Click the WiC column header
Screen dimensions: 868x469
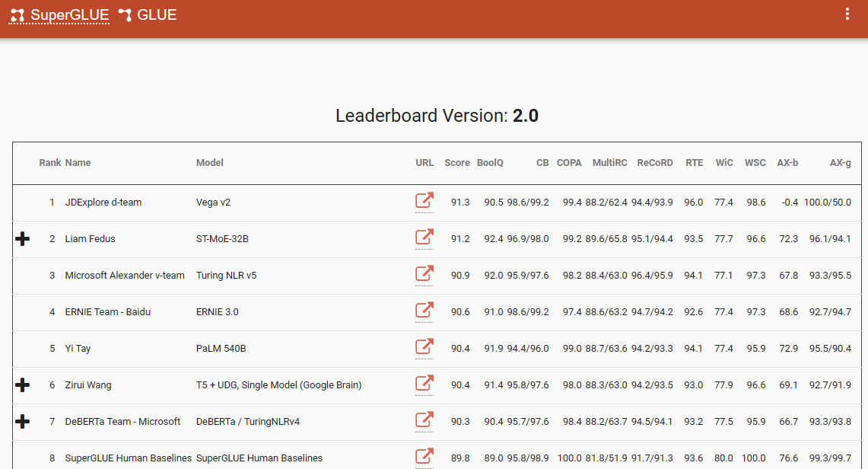pos(724,163)
